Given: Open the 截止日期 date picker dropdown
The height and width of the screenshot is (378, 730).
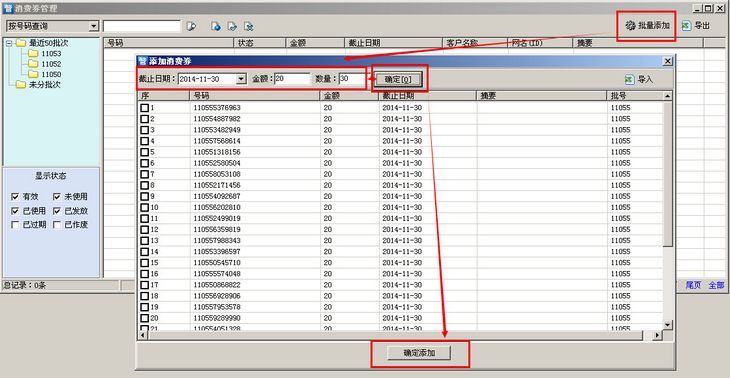Looking at the screenshot, I should click(x=241, y=79).
